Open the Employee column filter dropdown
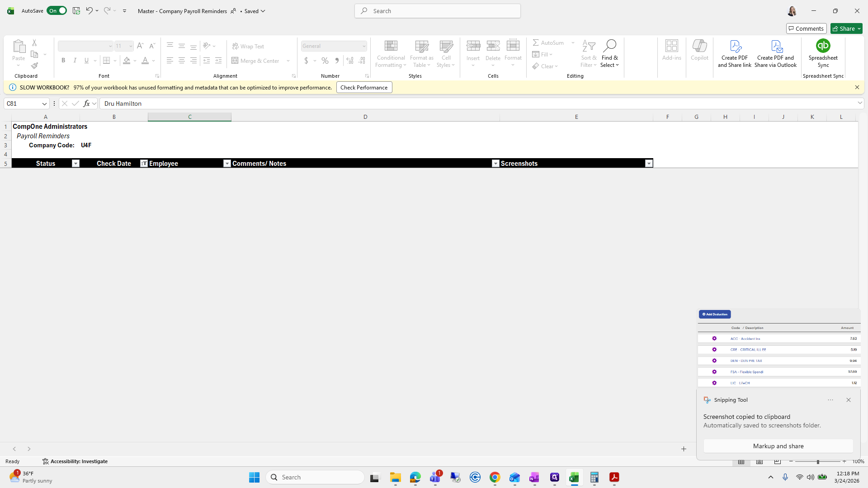Viewport: 868px width, 488px height. 227,164
